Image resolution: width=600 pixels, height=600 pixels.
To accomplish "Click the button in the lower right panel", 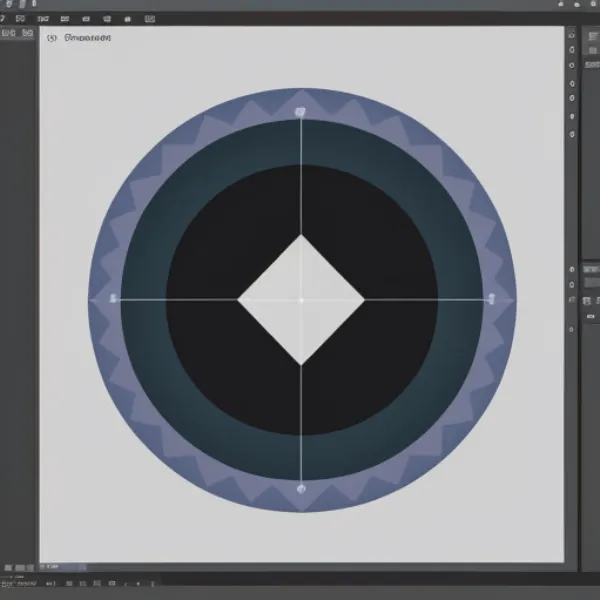I will click(x=589, y=316).
